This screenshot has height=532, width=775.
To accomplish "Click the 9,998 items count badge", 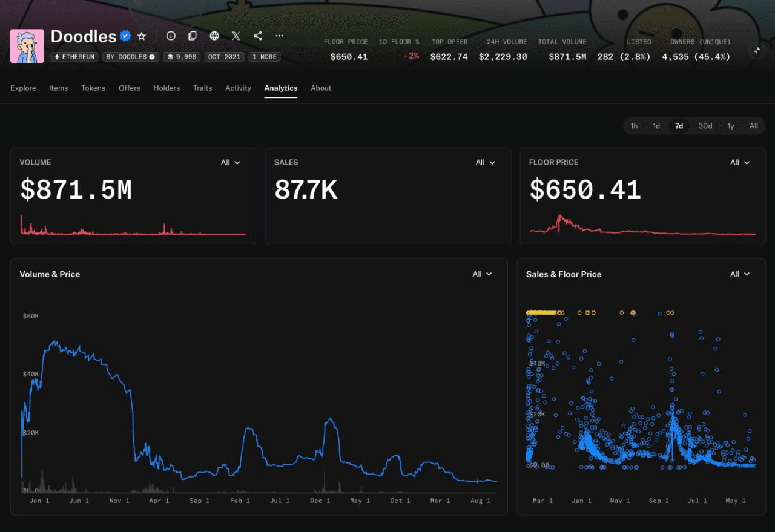I will [182, 57].
